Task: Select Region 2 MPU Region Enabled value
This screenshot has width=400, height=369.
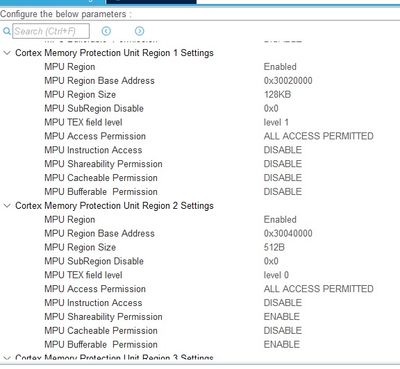Action: tap(280, 220)
